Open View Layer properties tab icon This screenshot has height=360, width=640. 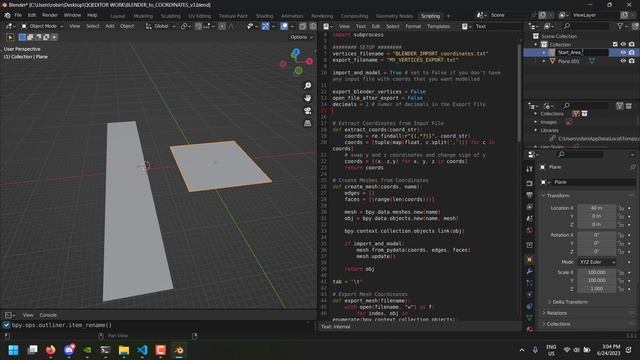[529, 207]
